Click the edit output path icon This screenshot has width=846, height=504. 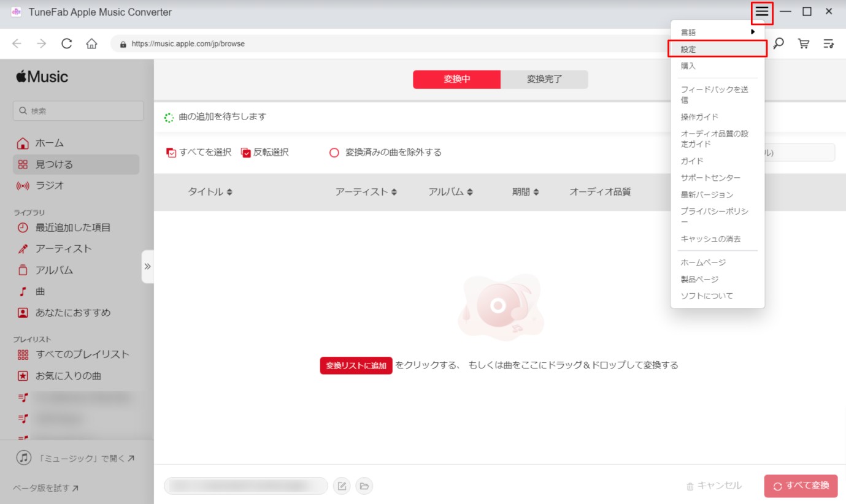point(342,486)
